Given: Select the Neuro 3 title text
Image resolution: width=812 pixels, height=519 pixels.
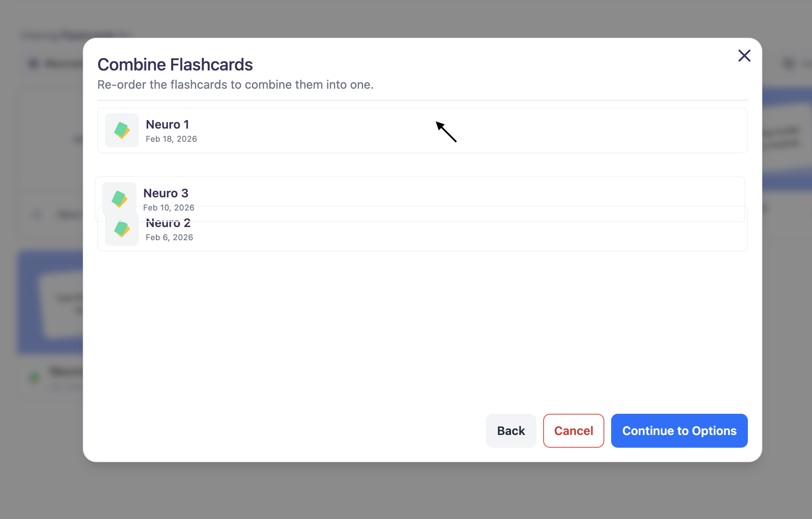Looking at the screenshot, I should tap(166, 193).
